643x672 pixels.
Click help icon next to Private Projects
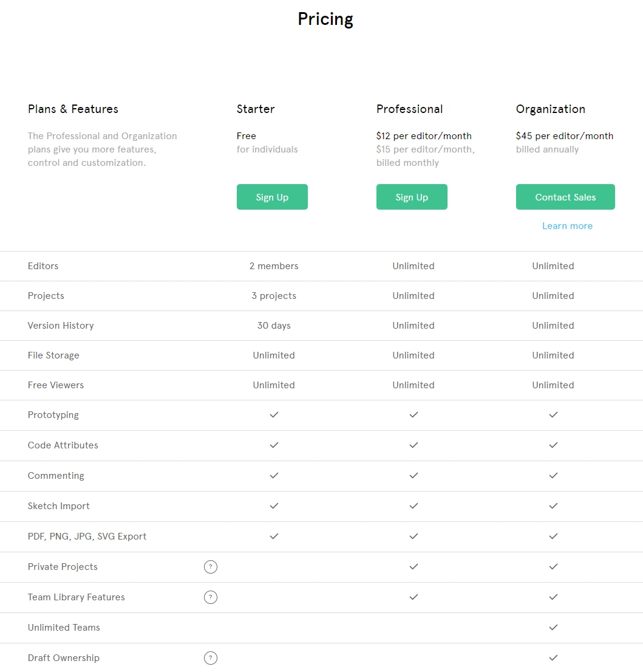pyautogui.click(x=211, y=567)
